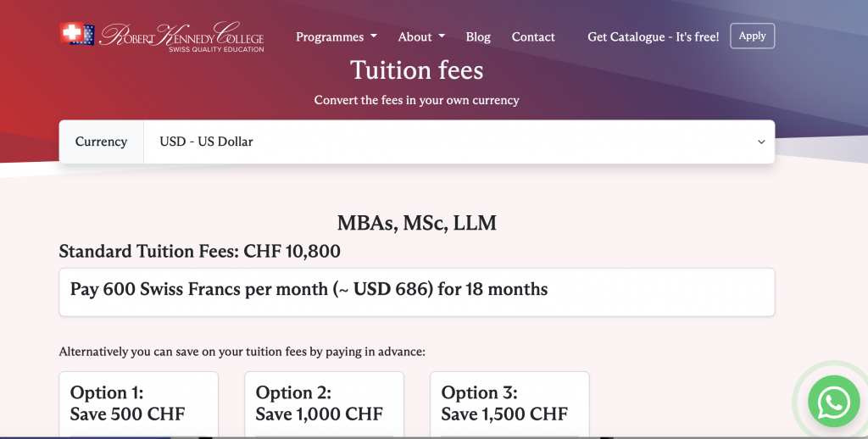Click the Apply button
The image size is (868, 439).
(753, 36)
